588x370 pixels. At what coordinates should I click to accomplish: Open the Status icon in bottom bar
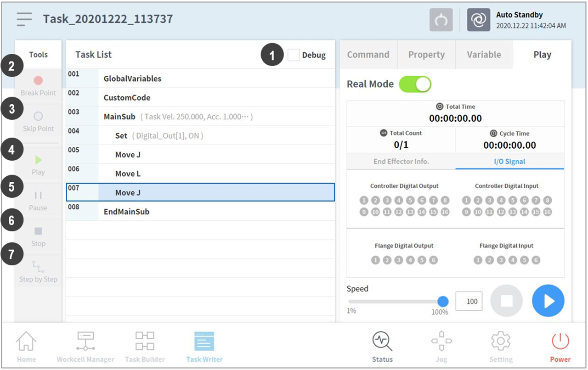click(x=382, y=342)
